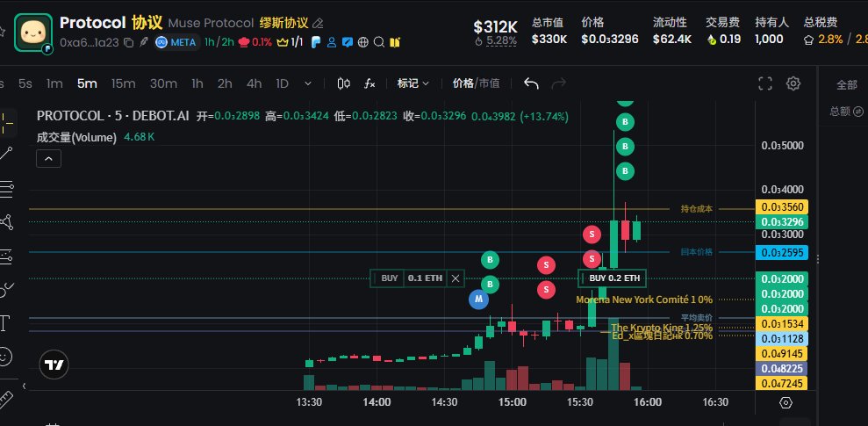Open the hexagon price-scale settings icon
The width and height of the screenshot is (868, 426).
(786, 402)
